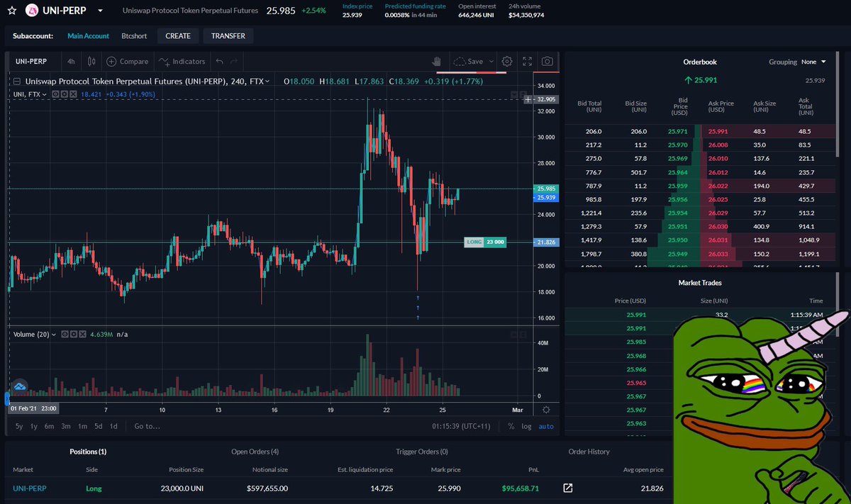Screen dimensions: 851x504
Task: Click the 25.965 red market trade price
Action: 636,382
